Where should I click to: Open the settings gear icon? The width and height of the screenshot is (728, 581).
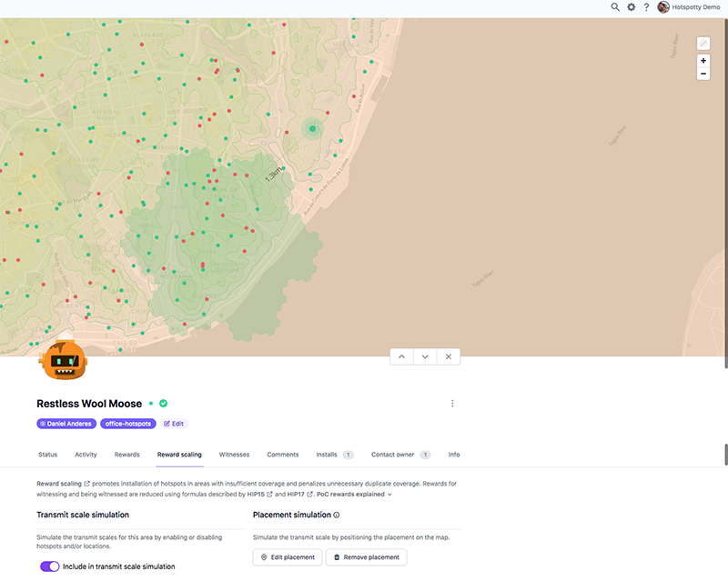[x=631, y=7]
